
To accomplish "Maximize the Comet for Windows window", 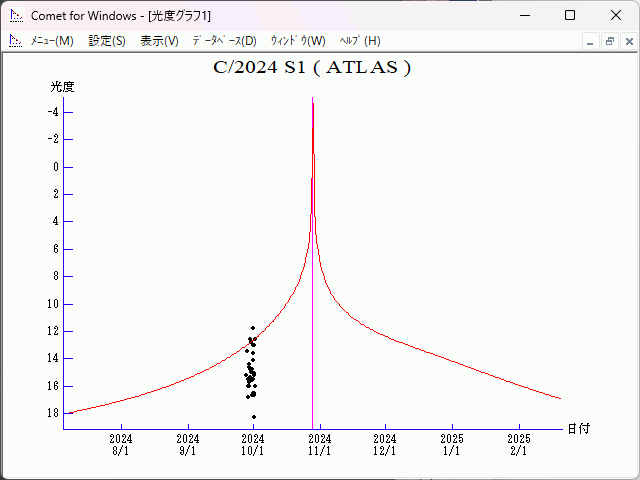I will 570,16.
